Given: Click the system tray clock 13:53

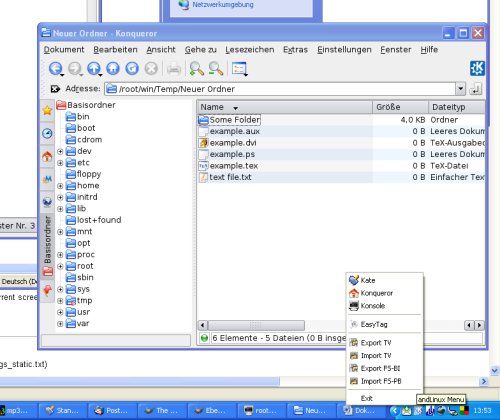Looking at the screenshot, I should tap(482, 411).
